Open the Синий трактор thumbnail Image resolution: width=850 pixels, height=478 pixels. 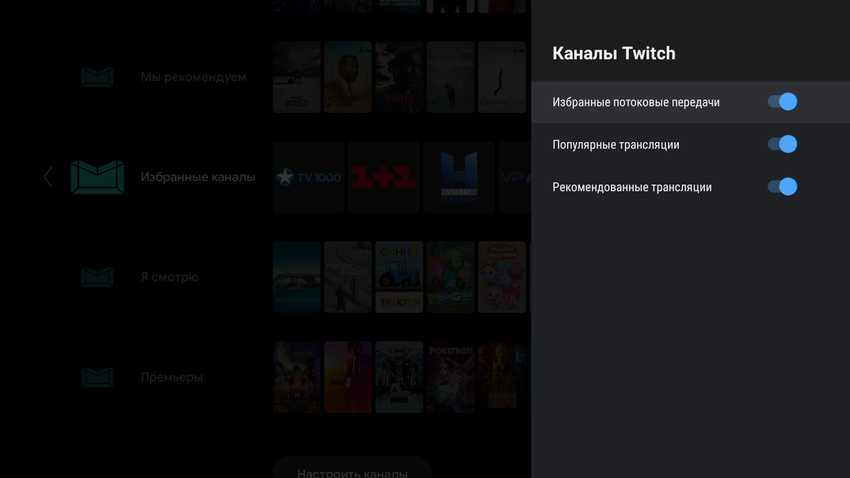(x=399, y=277)
